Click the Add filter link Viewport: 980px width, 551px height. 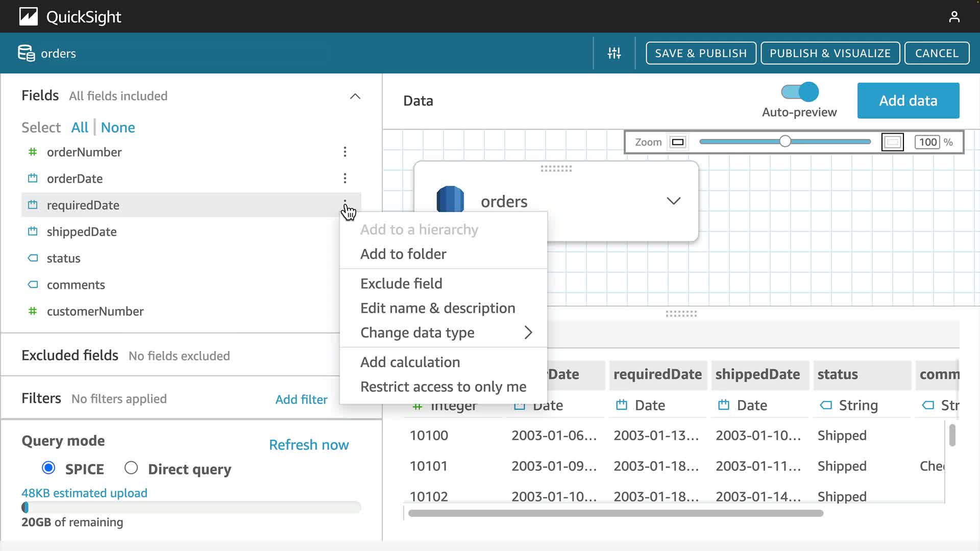coord(301,399)
